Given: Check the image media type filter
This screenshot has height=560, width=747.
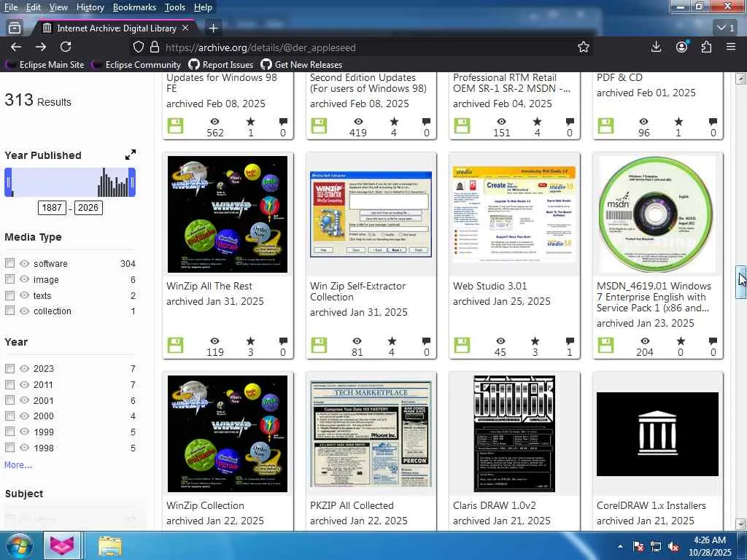Looking at the screenshot, I should 9,279.
